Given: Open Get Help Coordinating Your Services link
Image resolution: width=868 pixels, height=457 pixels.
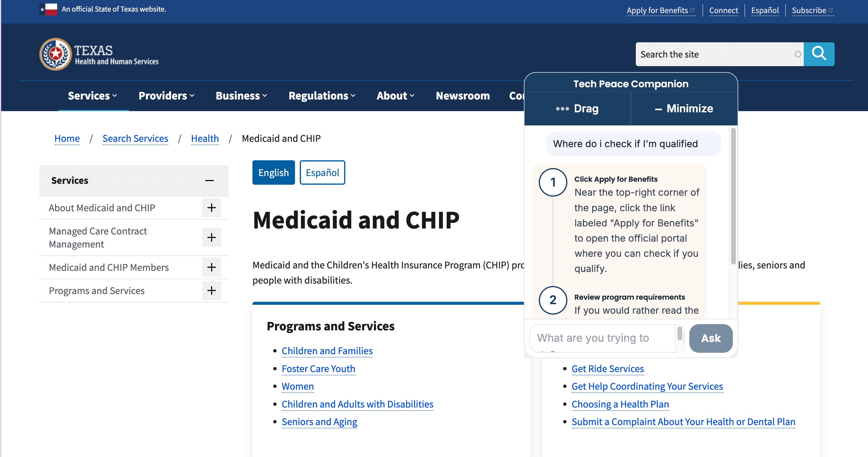Looking at the screenshot, I should click(647, 386).
